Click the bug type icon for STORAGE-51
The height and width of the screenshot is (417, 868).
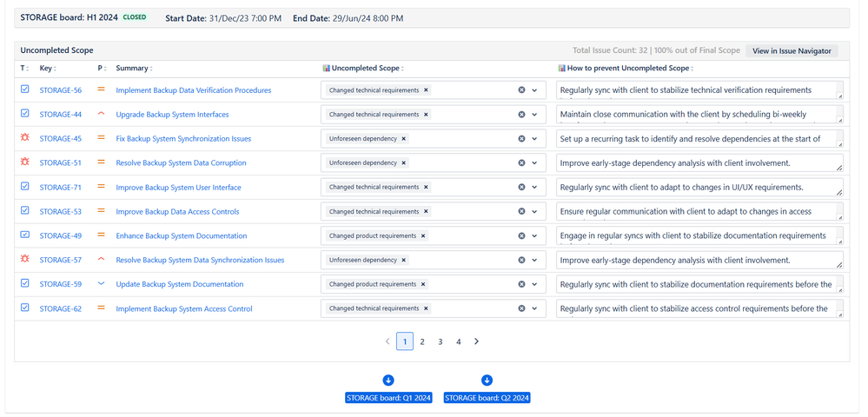click(24, 162)
